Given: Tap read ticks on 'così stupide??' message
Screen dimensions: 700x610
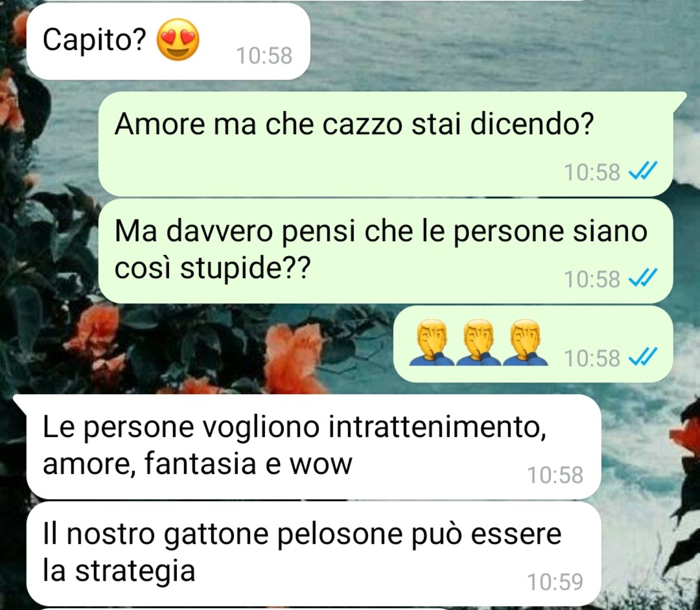Looking at the screenshot, I should (643, 277).
